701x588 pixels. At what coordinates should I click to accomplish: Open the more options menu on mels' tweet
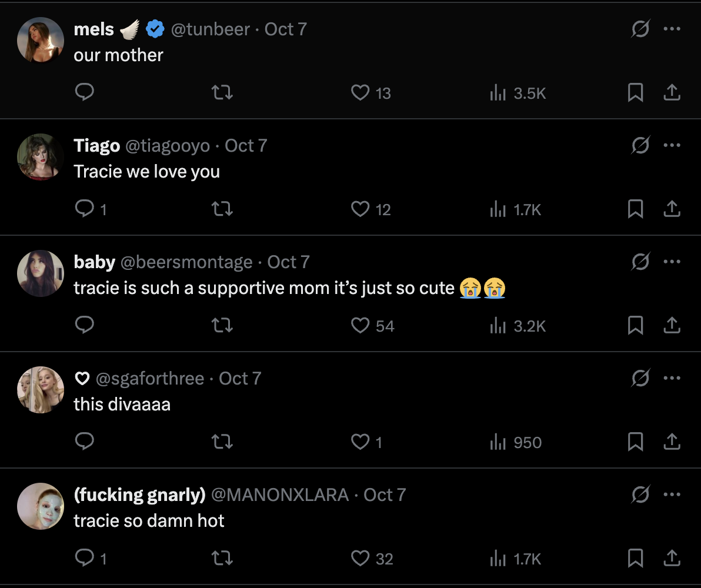[672, 28]
